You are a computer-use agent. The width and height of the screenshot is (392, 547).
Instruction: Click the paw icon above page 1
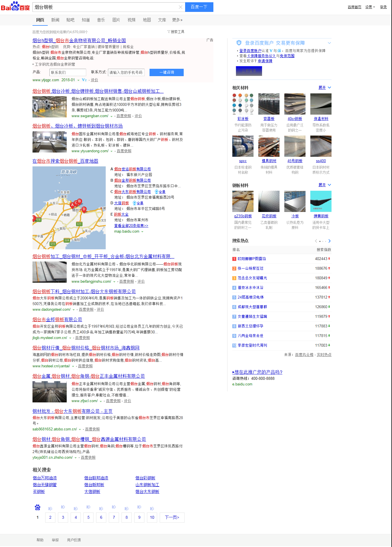(x=38, y=507)
